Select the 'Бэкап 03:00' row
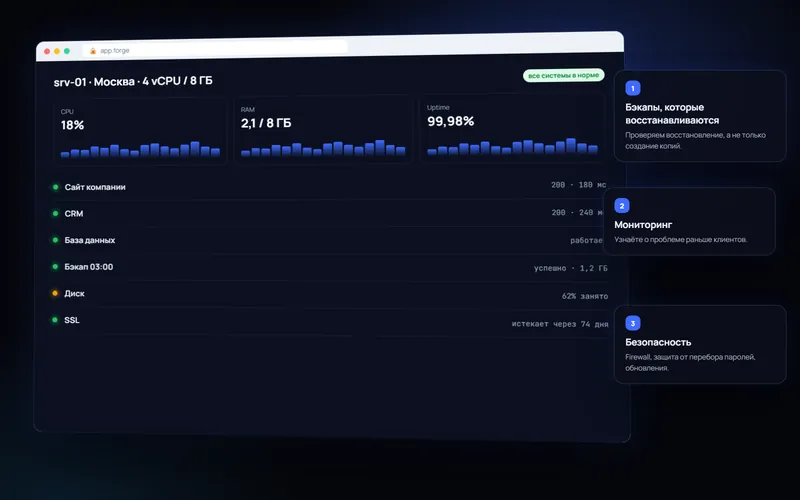The image size is (800, 500). coord(330,267)
